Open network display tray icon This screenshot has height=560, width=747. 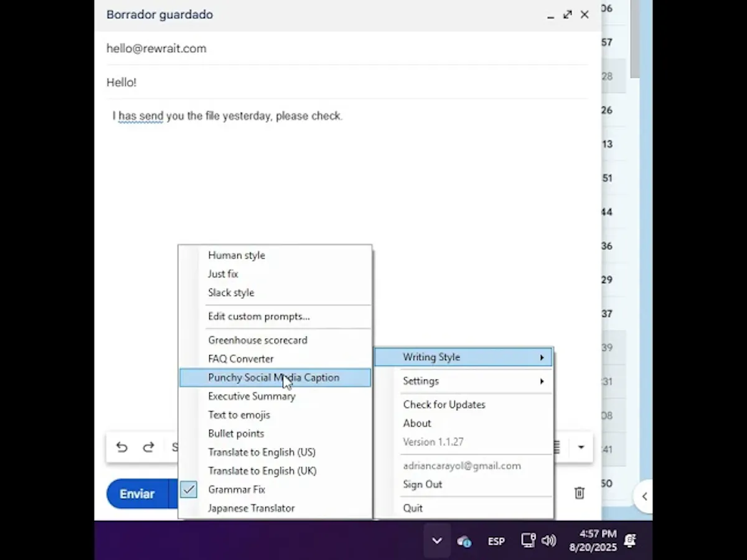[528, 541]
